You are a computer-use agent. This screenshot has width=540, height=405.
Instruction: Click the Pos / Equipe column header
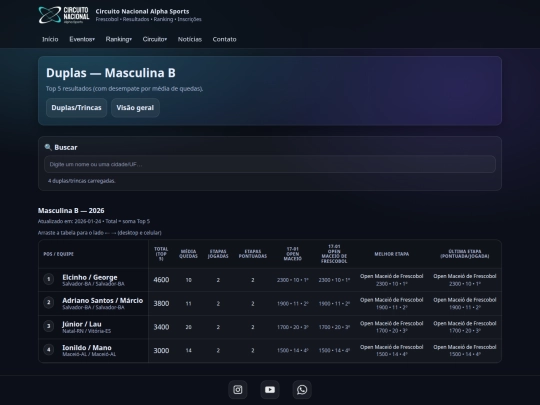(59, 254)
